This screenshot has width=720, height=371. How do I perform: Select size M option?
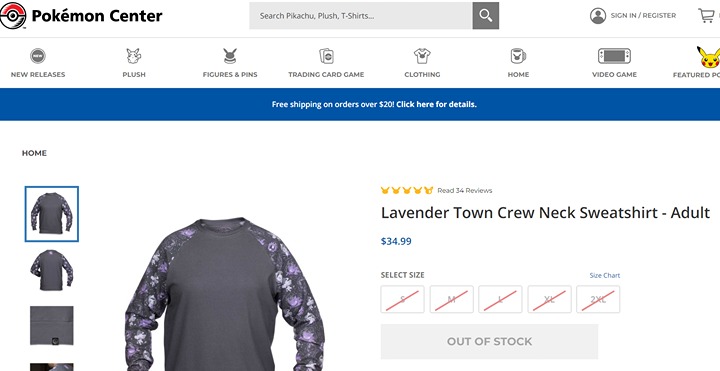coord(451,299)
